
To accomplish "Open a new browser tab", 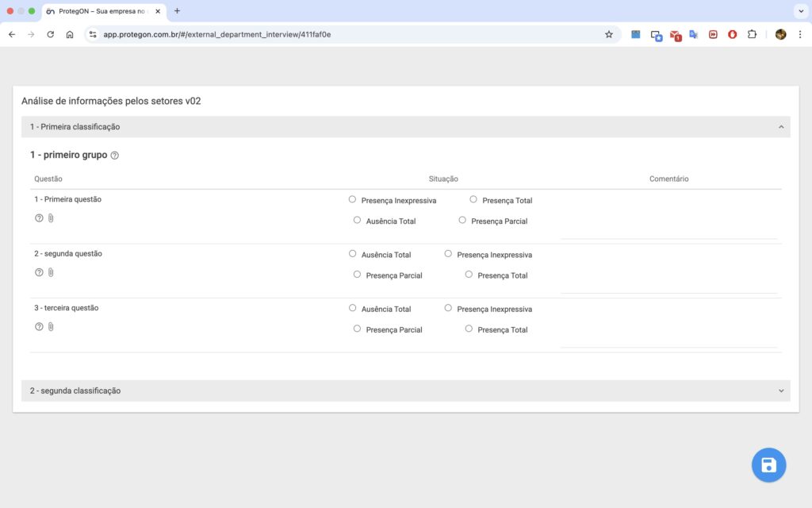I will pyautogui.click(x=177, y=11).
